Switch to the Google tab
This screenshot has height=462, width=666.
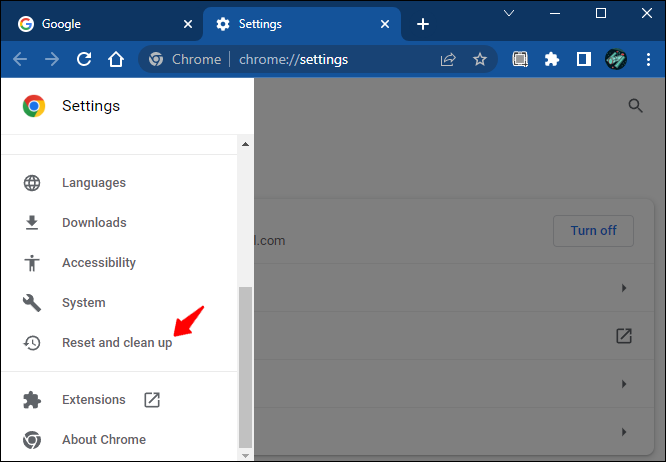102,24
